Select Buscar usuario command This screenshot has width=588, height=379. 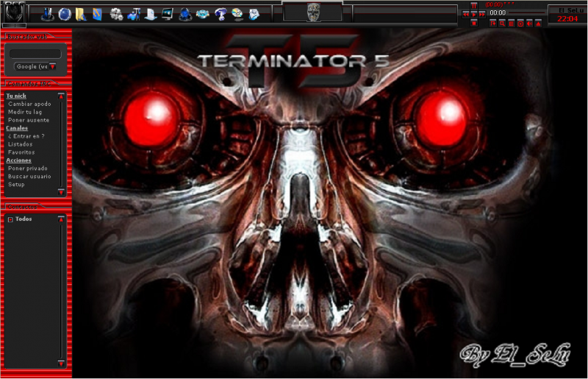click(x=29, y=177)
